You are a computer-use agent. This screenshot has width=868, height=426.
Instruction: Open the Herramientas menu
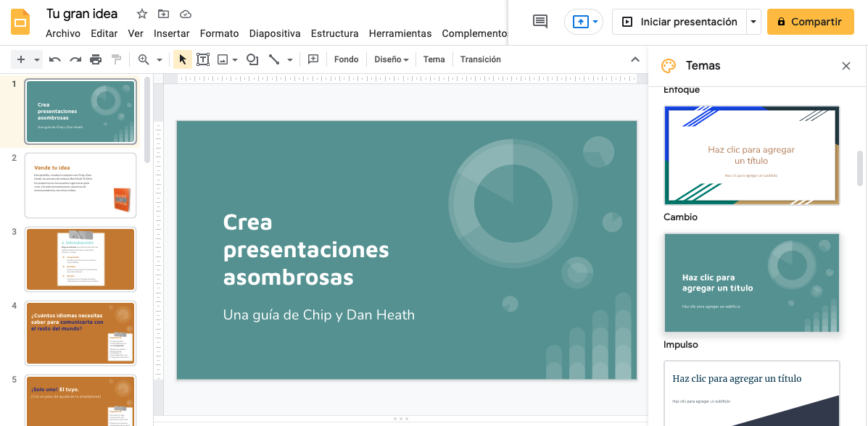pyautogui.click(x=400, y=33)
